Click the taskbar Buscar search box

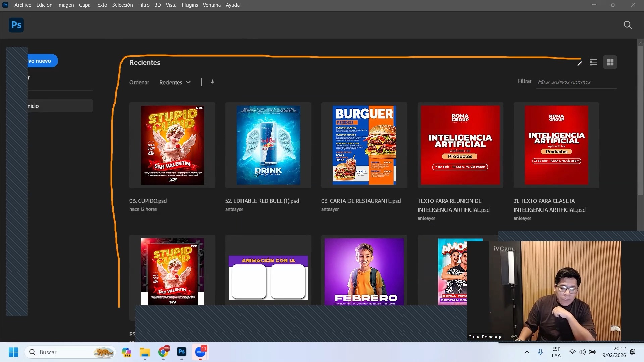click(70, 352)
